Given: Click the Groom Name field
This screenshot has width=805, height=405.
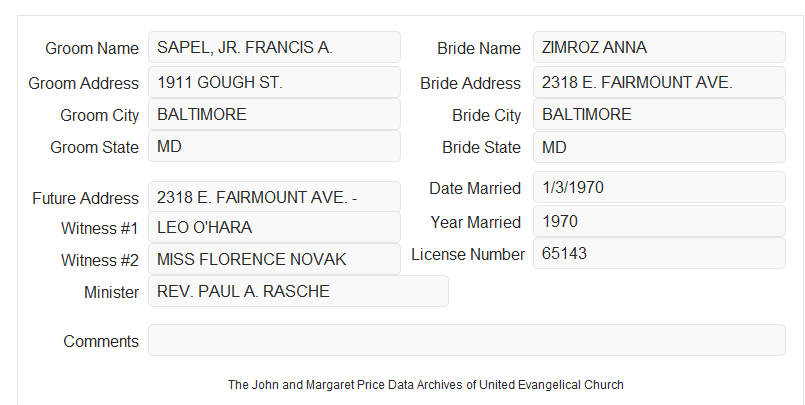Looking at the screenshot, I should click(x=274, y=47).
